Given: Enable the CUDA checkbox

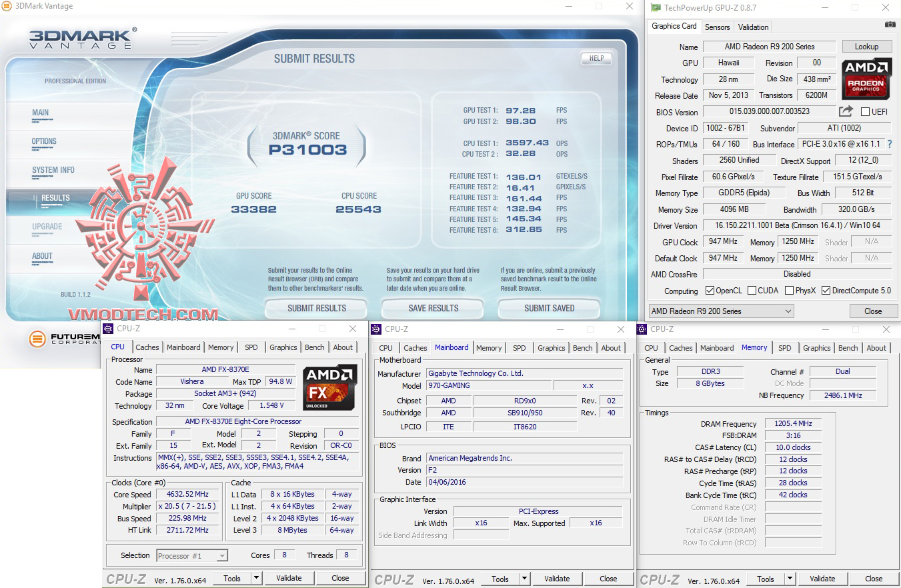Looking at the screenshot, I should pos(752,291).
